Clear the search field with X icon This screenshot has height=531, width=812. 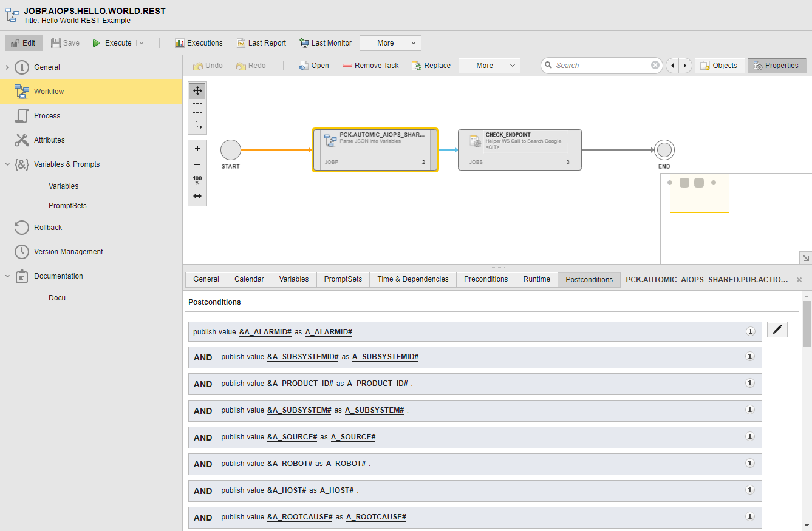655,66
